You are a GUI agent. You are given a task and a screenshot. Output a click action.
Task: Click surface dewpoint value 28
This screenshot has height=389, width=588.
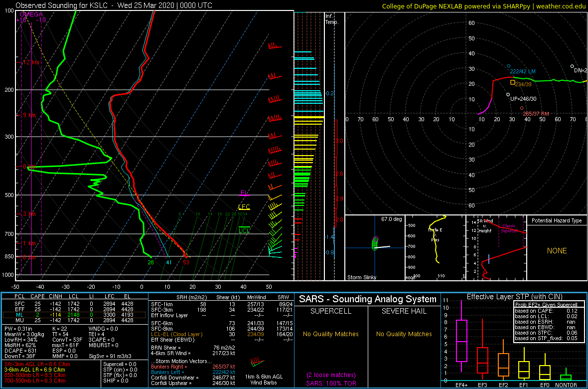click(151, 262)
